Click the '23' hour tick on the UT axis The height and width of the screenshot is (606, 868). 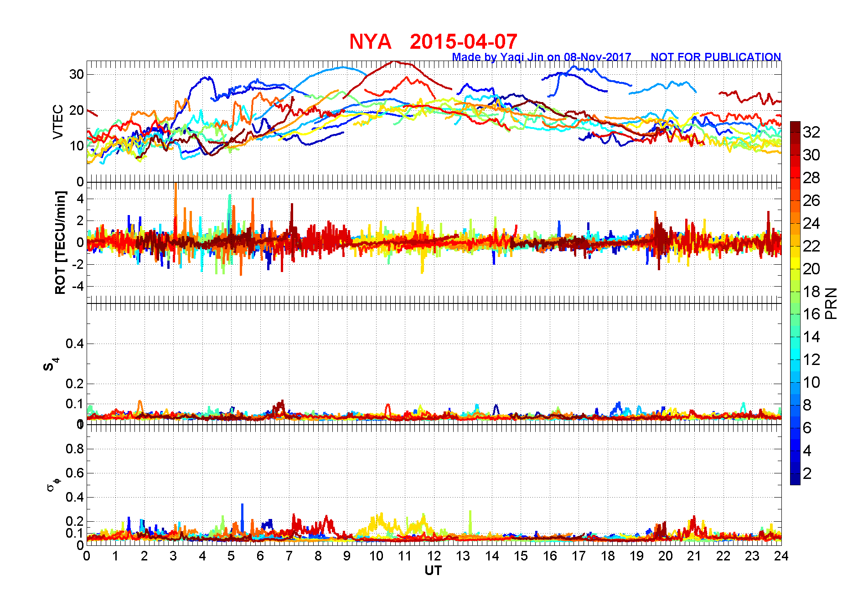(752, 556)
